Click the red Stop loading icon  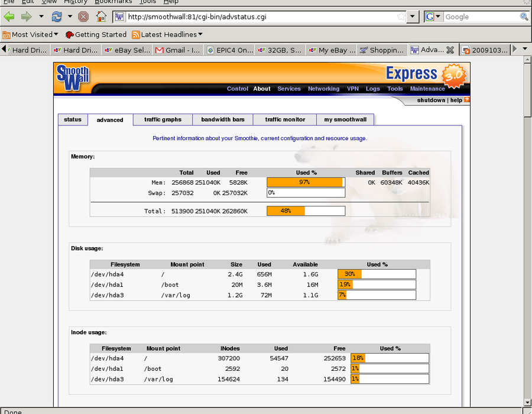point(83,17)
